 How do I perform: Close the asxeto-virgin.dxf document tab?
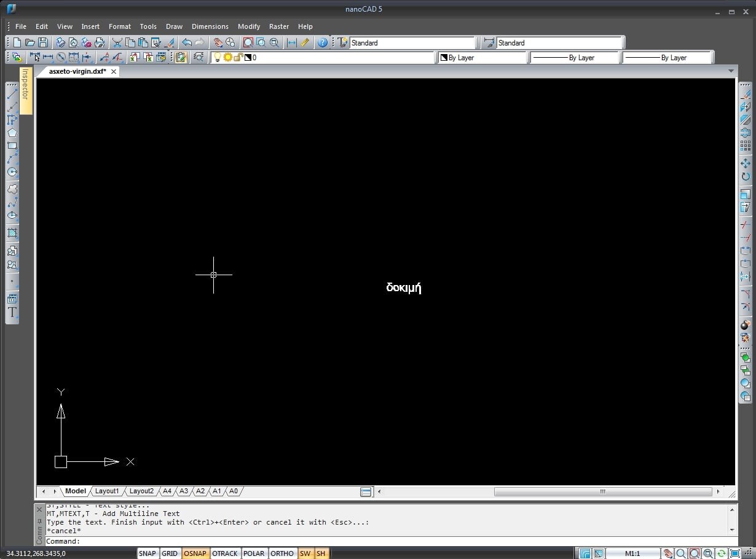coord(114,72)
